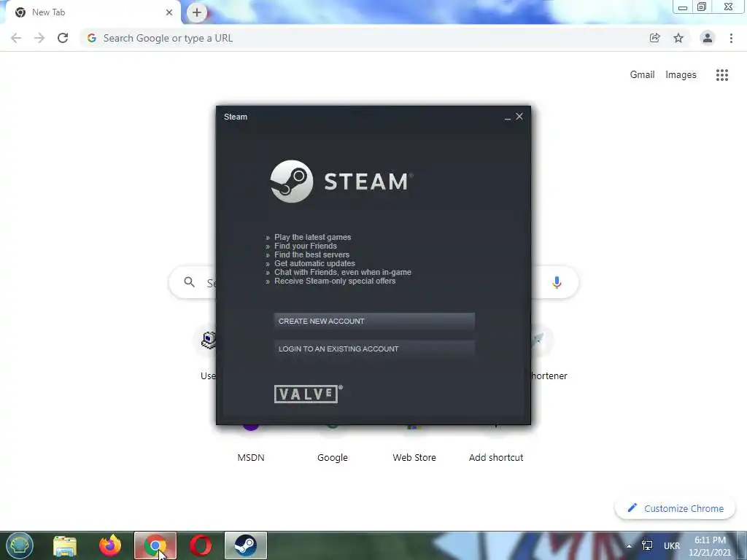Image resolution: width=747 pixels, height=560 pixels.
Task: Click Chrome taskbar icon
Action: pos(155,545)
